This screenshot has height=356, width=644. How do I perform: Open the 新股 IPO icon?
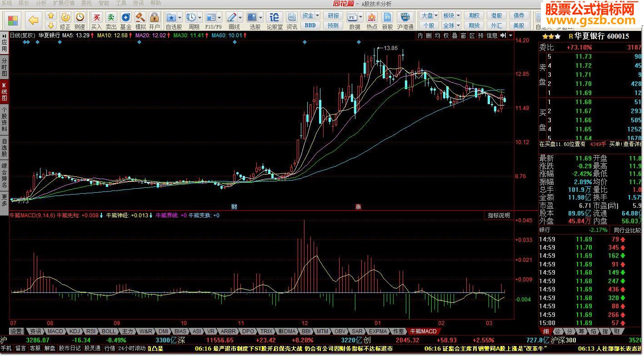(x=387, y=21)
